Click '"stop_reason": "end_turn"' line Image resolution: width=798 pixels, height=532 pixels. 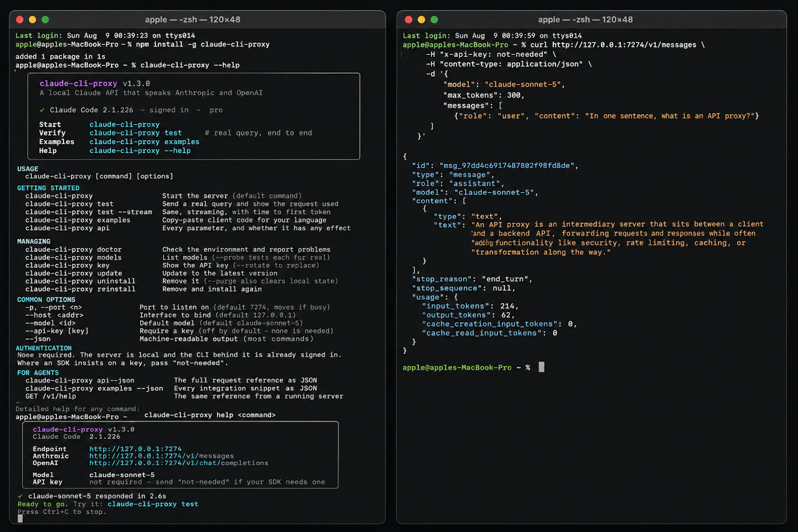click(x=472, y=279)
